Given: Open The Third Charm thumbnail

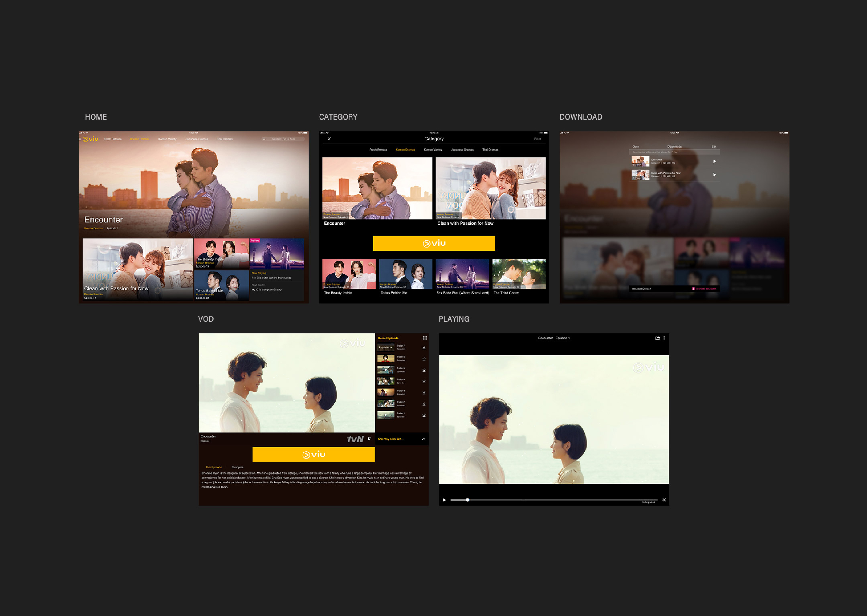Looking at the screenshot, I should pos(519,274).
